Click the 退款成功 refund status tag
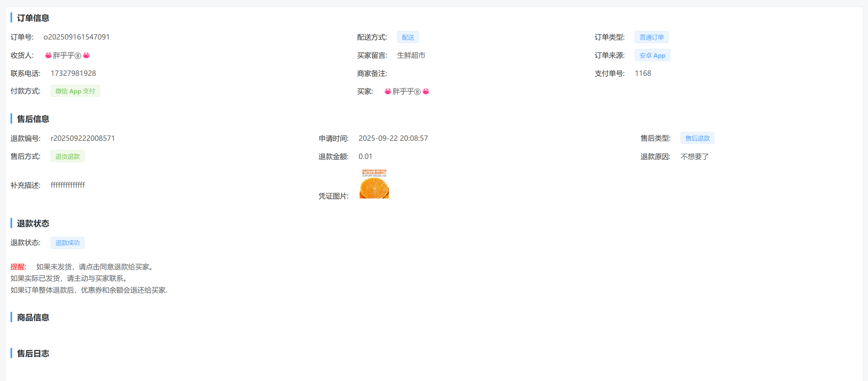The width and height of the screenshot is (868, 381). (x=67, y=242)
